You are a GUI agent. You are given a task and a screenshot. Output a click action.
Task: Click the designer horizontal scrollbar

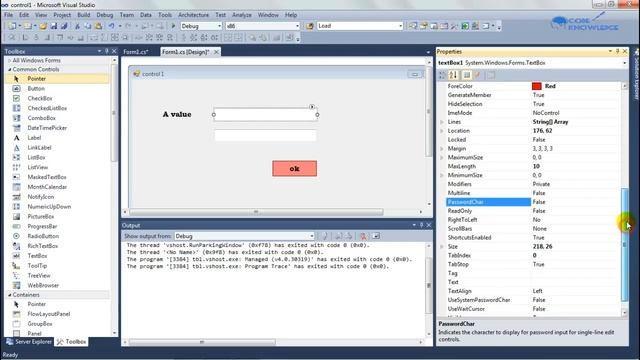pos(256,212)
